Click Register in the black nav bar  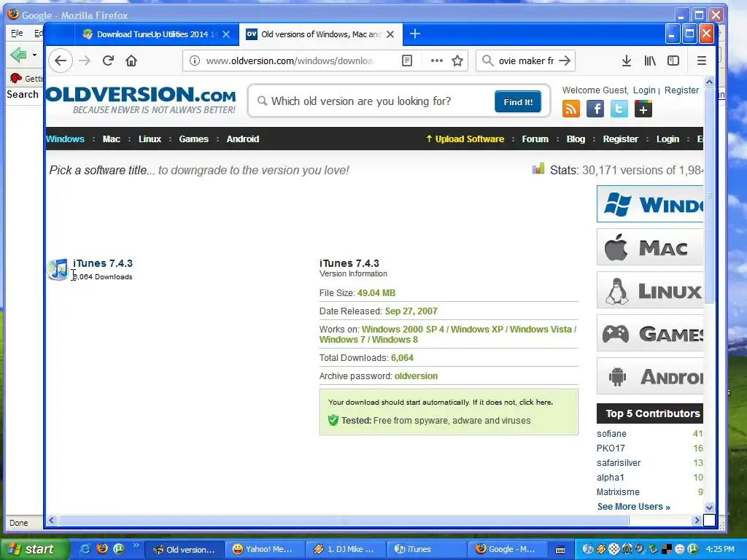click(x=620, y=139)
